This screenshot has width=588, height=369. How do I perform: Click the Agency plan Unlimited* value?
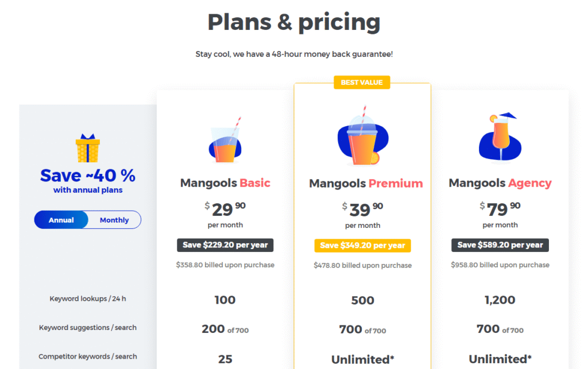pyautogui.click(x=500, y=359)
